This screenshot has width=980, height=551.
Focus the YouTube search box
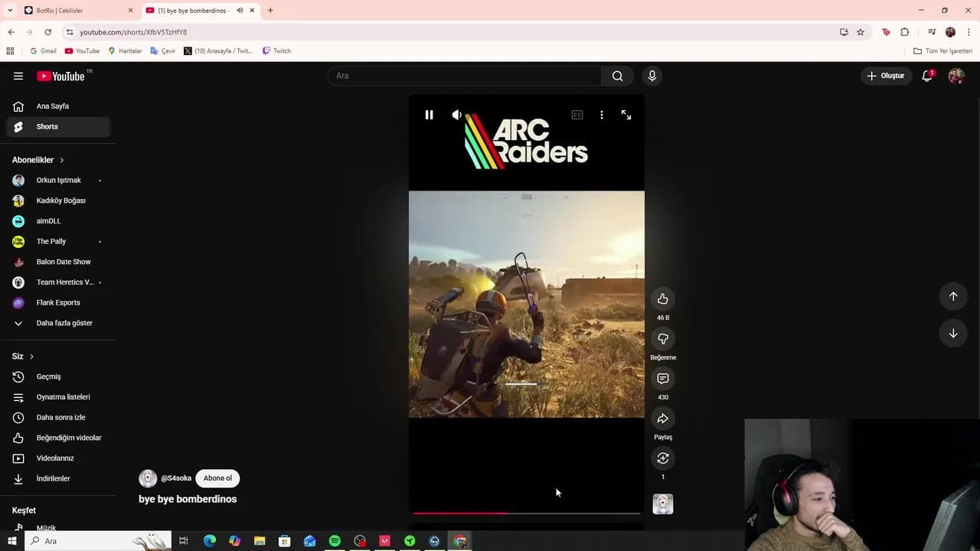pos(465,76)
